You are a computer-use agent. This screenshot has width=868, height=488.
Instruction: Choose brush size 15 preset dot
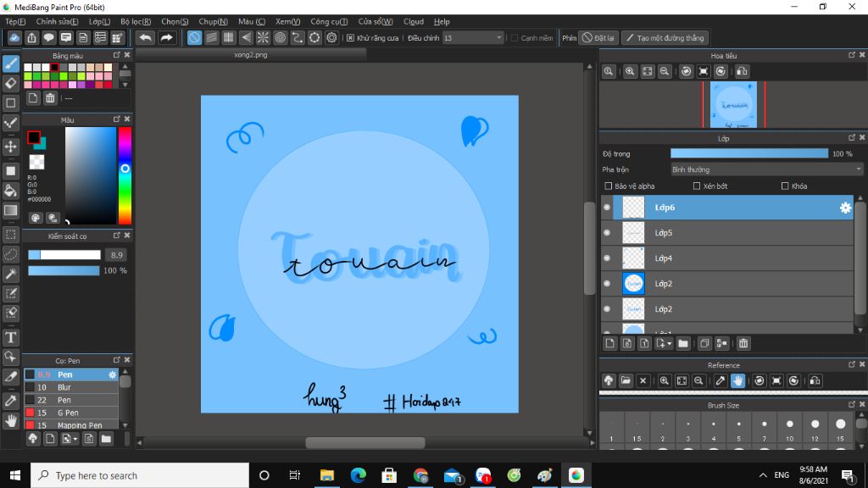pos(840,424)
